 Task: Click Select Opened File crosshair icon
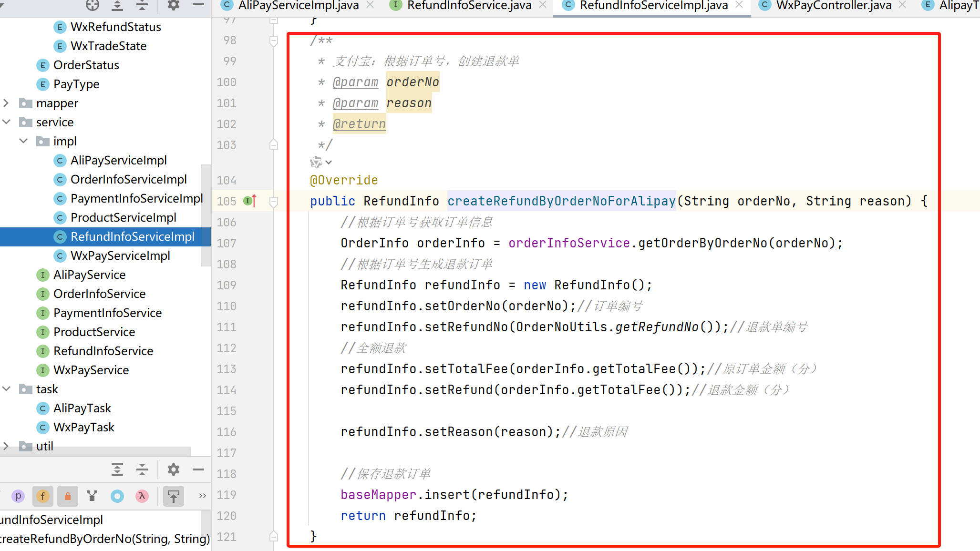(92, 5)
